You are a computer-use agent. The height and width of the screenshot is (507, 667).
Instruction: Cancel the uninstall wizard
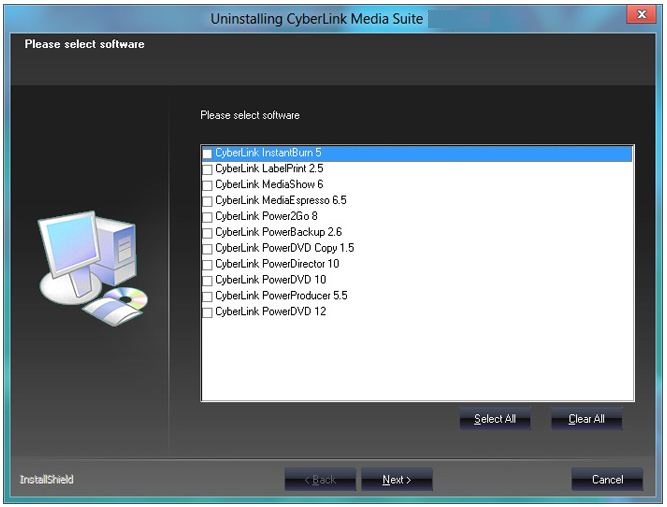click(x=607, y=480)
